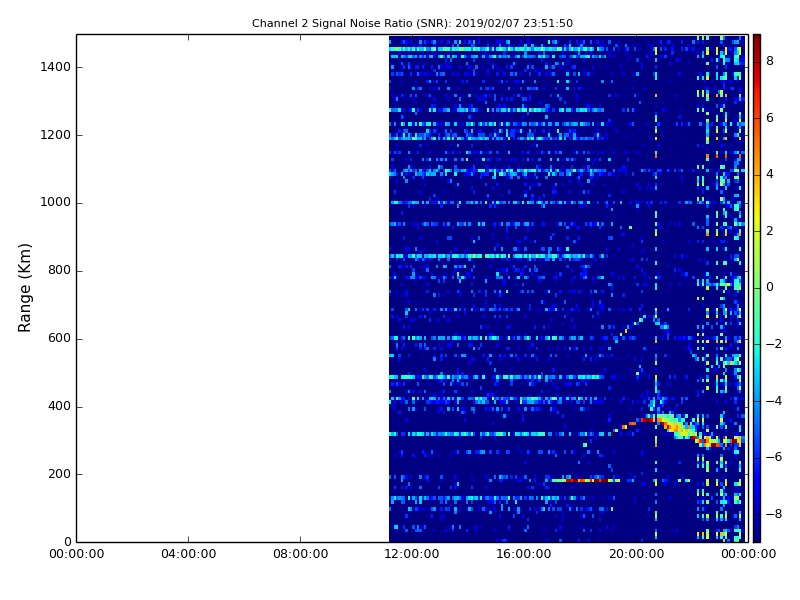Screen dimensions: 800x600
Task: Click the colorbar tick label −2
Action: (x=774, y=344)
